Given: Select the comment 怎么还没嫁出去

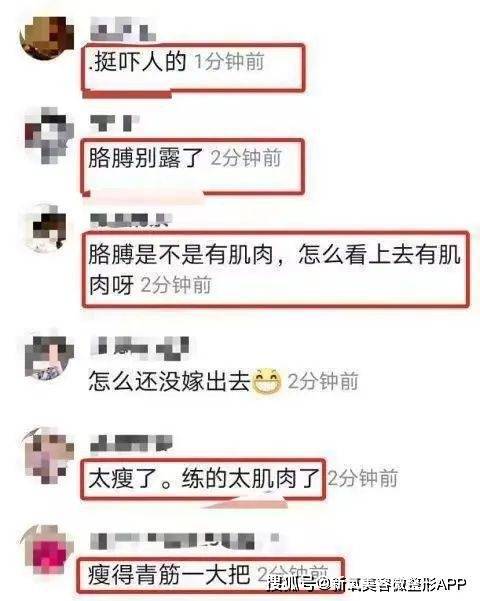Looking at the screenshot, I should click(x=169, y=382).
